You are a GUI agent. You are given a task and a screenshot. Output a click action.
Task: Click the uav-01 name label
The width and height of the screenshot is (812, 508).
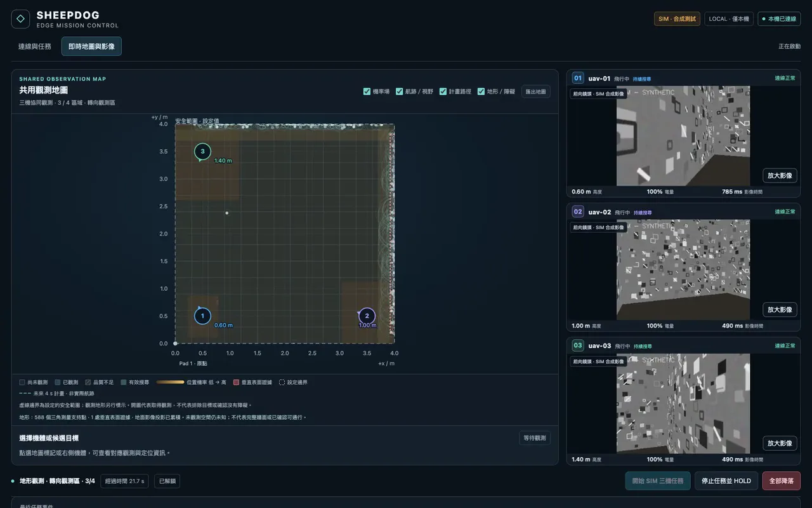click(599, 79)
